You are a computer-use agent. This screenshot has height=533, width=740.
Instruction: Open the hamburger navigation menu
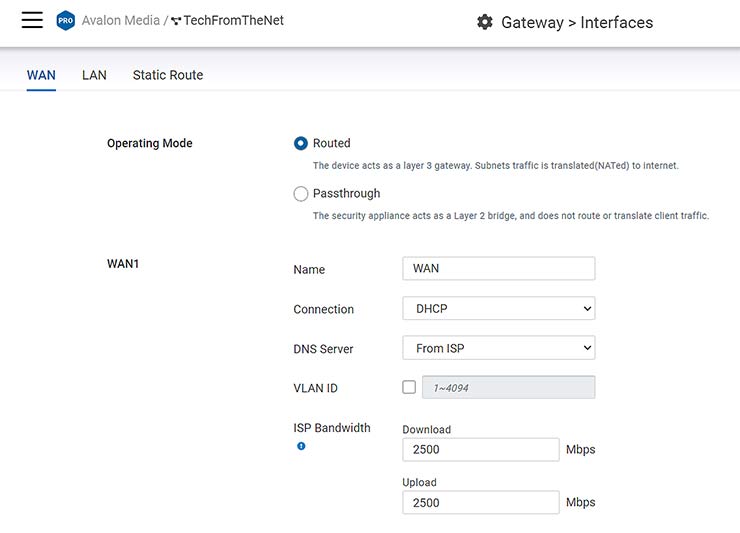tap(32, 20)
